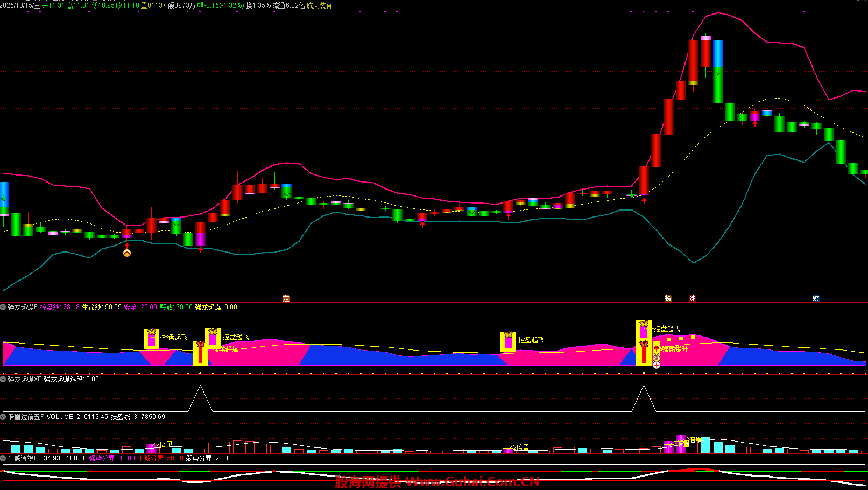The width and height of the screenshot is (868, 490).
Task: Click the 财 event marker icon
Action: coord(816,298)
